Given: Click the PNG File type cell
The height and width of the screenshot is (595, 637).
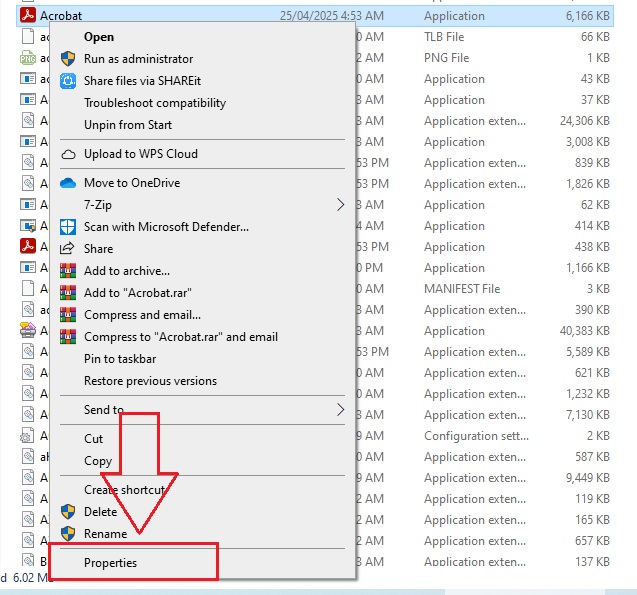Looking at the screenshot, I should click(x=446, y=58).
